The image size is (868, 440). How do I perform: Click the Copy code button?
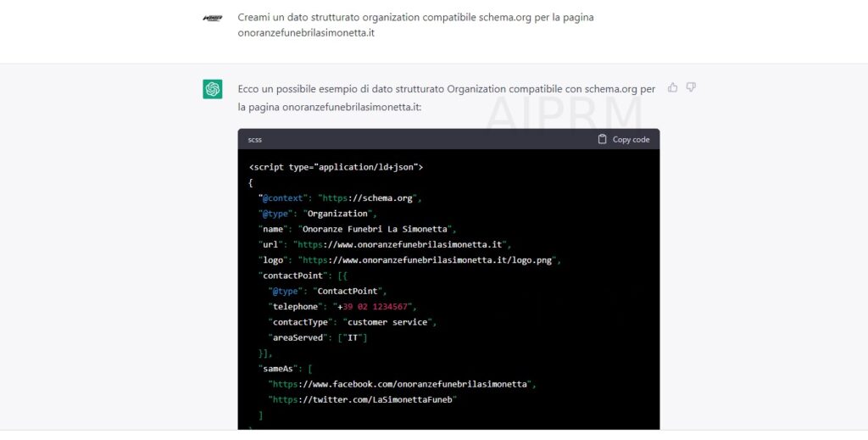(624, 140)
